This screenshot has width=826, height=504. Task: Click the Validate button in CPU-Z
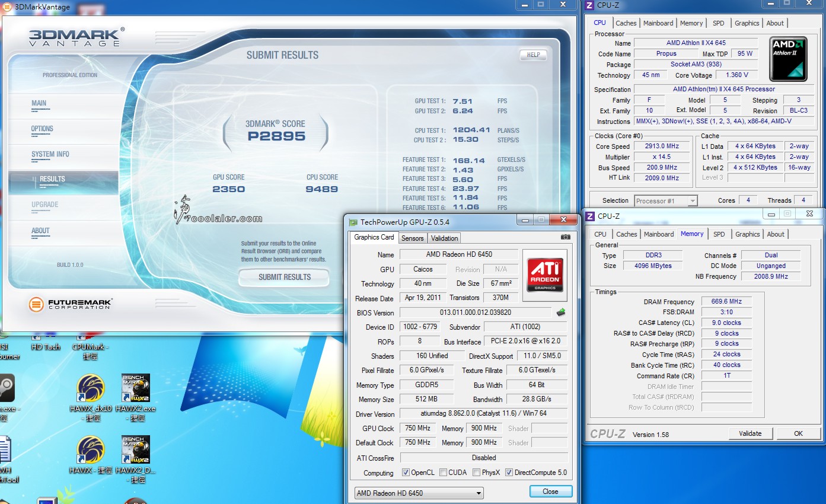tap(750, 433)
